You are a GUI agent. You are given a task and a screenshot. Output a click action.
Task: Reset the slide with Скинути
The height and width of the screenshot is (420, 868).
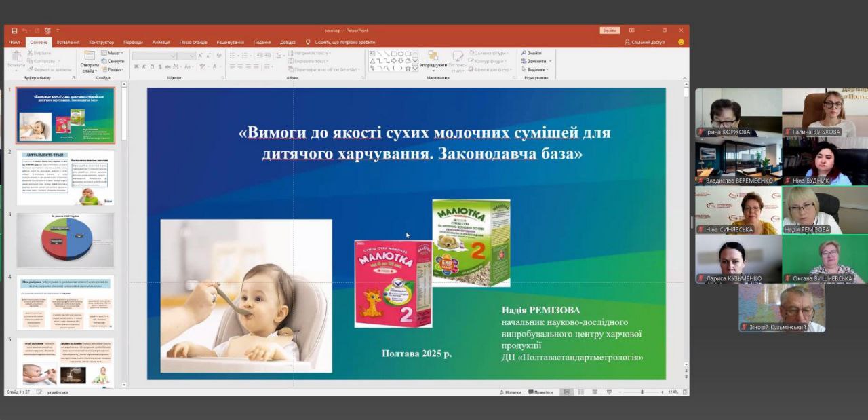(113, 61)
